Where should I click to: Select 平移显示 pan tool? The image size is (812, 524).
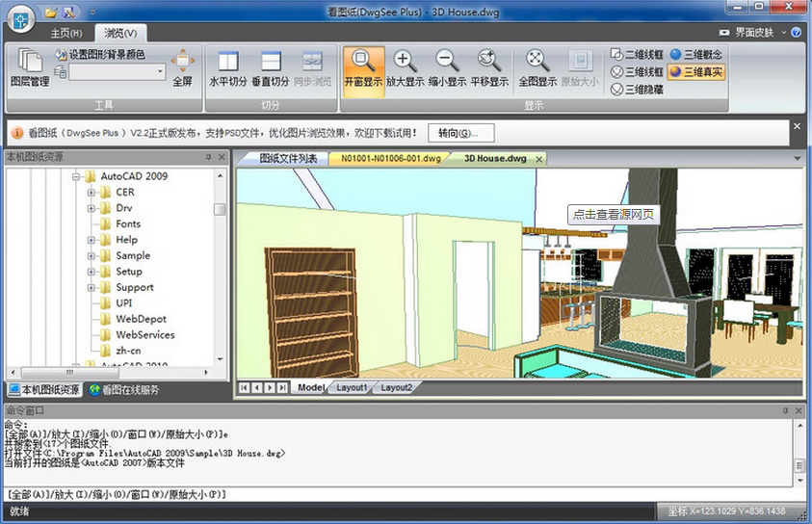[488, 67]
